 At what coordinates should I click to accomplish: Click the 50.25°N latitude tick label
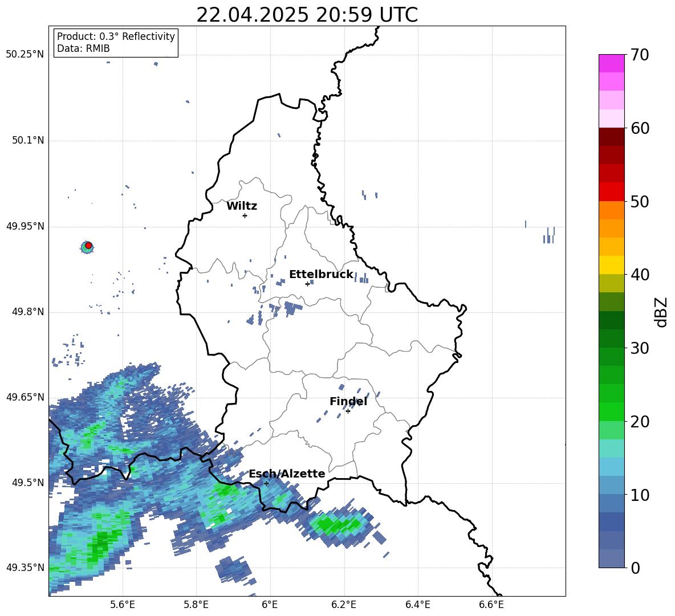pos(25,55)
